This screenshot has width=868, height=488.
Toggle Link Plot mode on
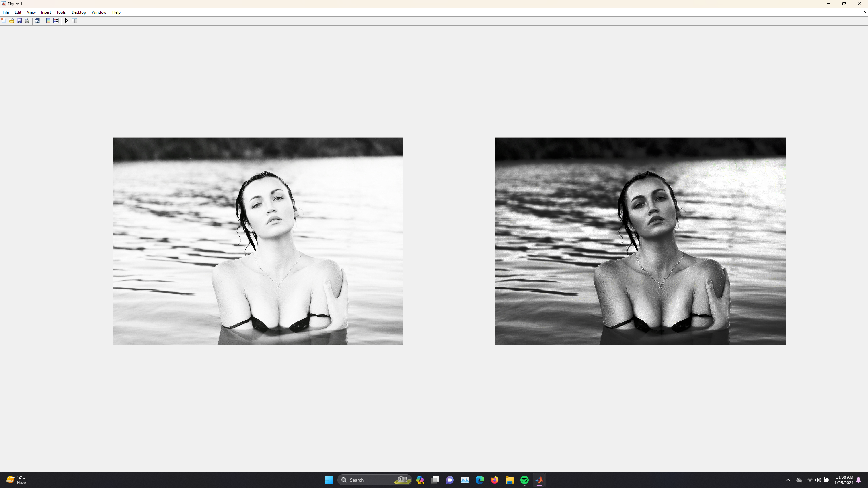point(38,21)
